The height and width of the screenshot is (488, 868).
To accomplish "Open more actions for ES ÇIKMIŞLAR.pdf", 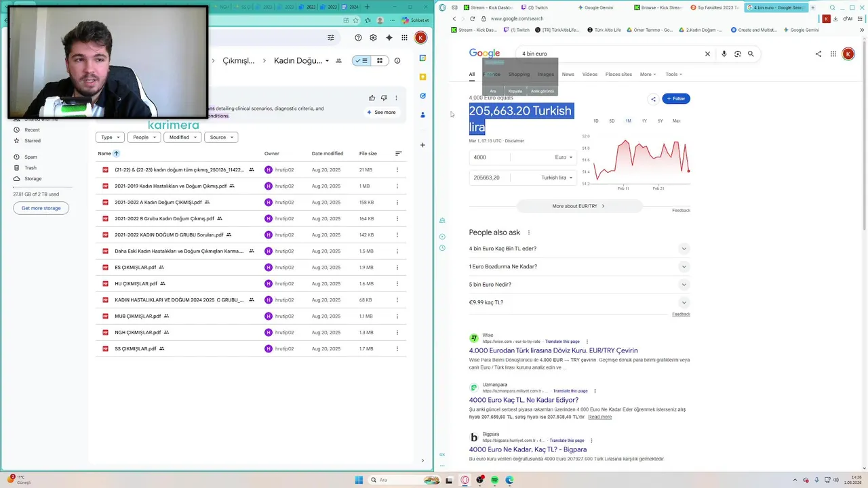I will point(397,268).
